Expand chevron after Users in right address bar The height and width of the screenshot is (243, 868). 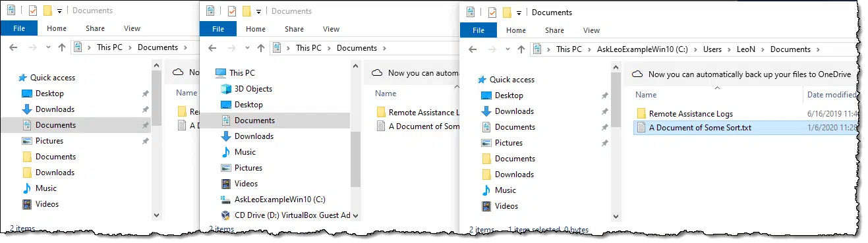(730, 49)
